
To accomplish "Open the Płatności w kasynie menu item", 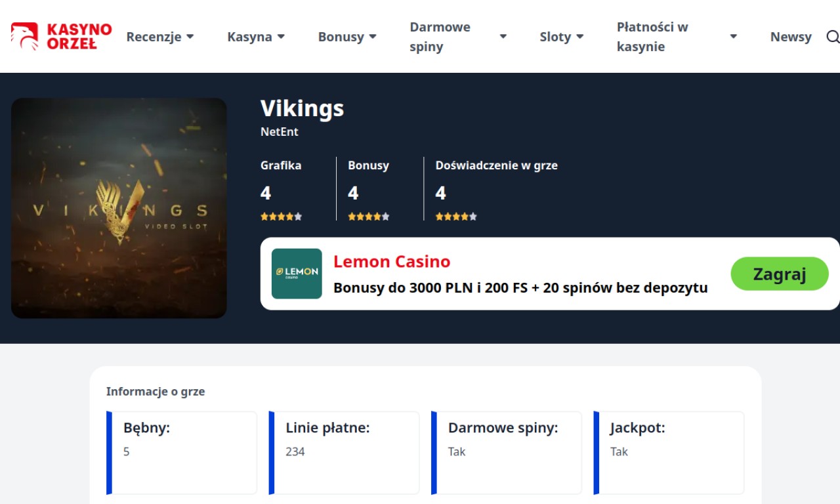I will [x=652, y=37].
